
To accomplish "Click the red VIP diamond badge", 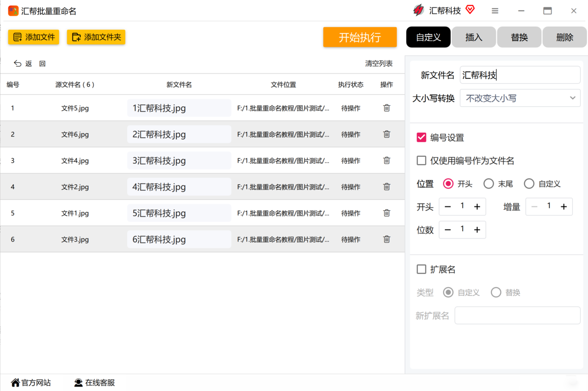I will coord(470,10).
